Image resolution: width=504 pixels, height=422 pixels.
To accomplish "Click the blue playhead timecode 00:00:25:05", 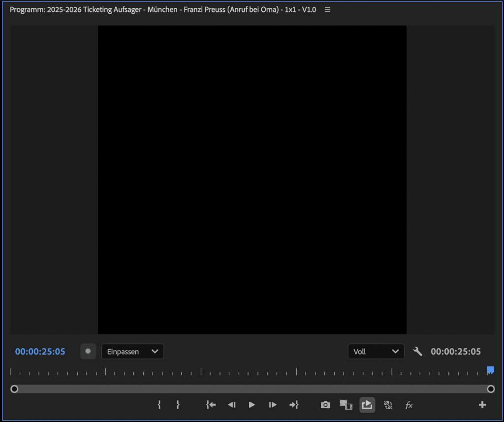I will pos(40,352).
